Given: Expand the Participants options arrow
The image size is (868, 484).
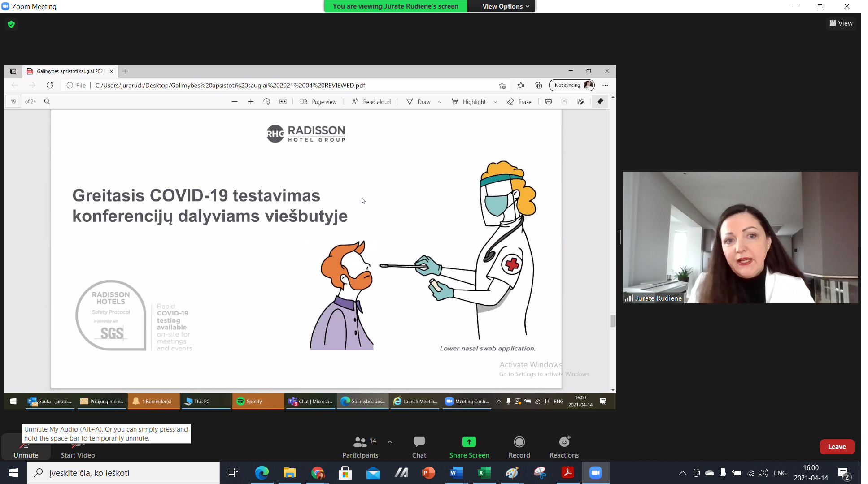Looking at the screenshot, I should pos(390,441).
